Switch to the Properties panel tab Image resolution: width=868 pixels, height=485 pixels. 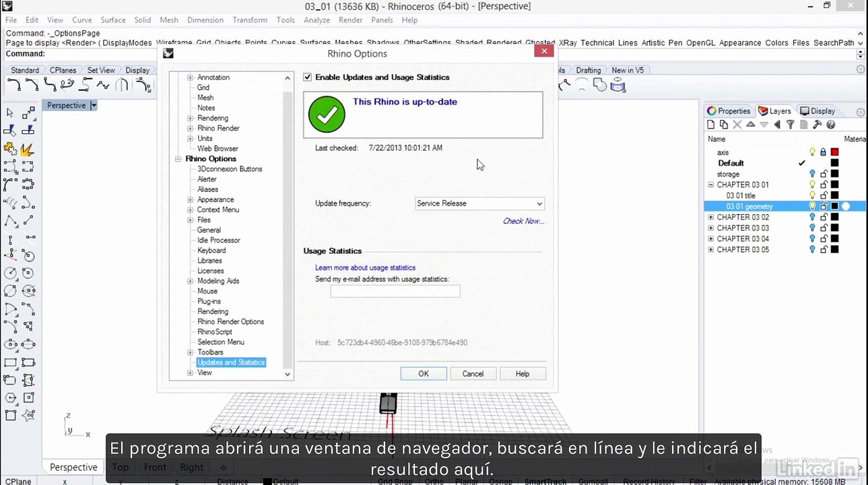tap(729, 111)
